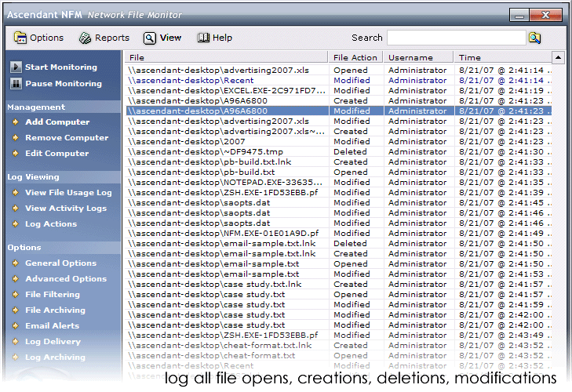Open View Activity Logs
The image size is (572, 392).
[x=65, y=209]
